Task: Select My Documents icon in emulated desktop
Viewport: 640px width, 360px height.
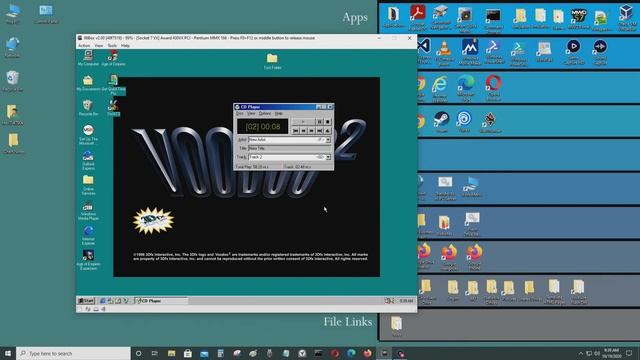Action: coord(88,83)
